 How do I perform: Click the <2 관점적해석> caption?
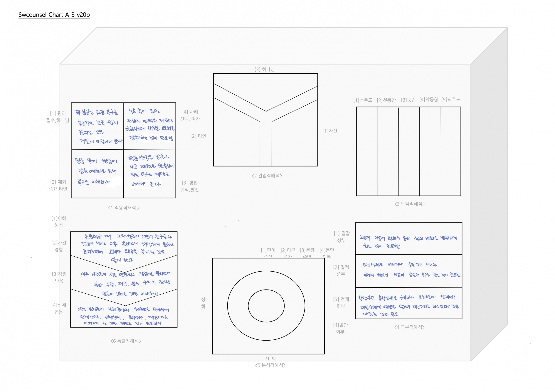[267, 176]
